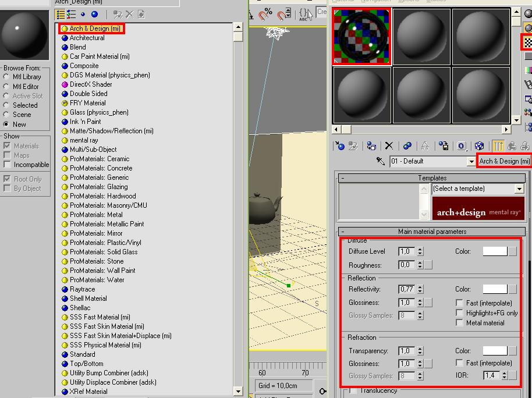
Task: Click the Go to Parent icon
Action: (x=512, y=146)
